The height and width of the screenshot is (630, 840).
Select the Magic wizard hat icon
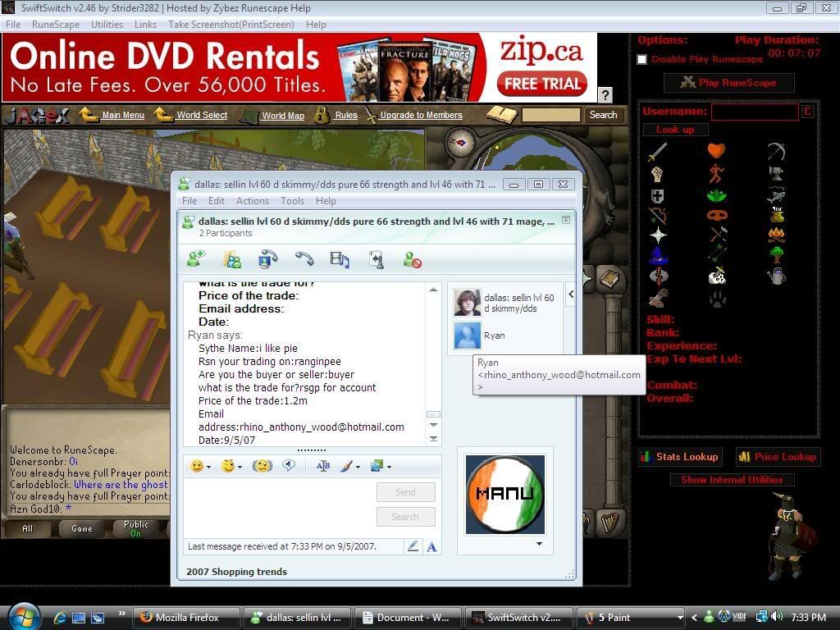click(658, 255)
